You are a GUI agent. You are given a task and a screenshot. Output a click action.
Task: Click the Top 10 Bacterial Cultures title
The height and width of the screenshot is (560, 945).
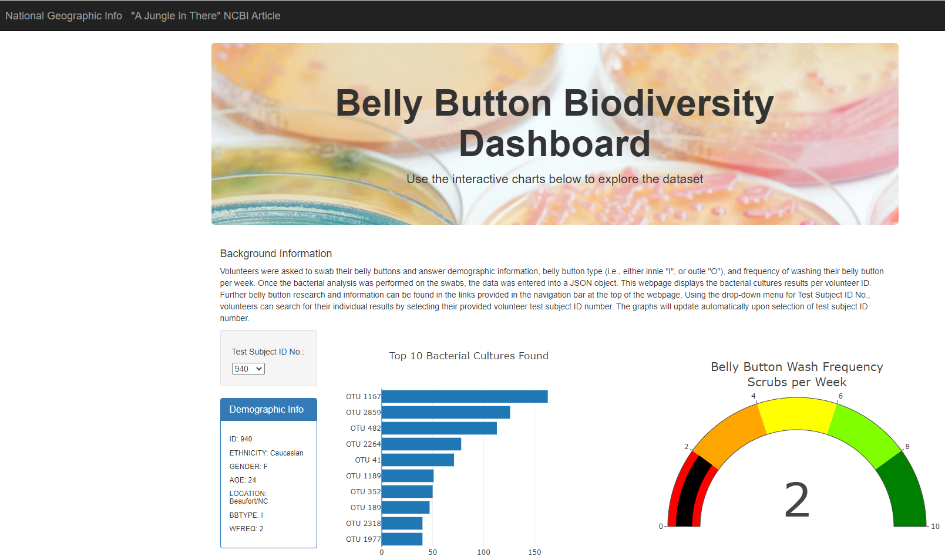pos(469,356)
